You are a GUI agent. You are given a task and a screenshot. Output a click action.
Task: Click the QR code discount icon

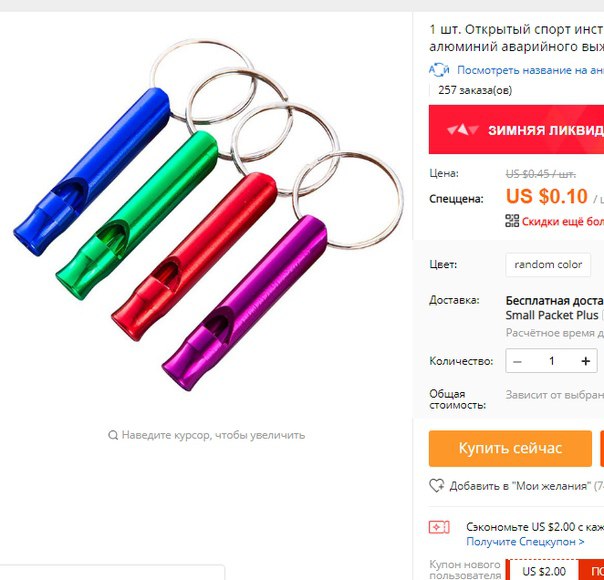pyautogui.click(x=512, y=221)
